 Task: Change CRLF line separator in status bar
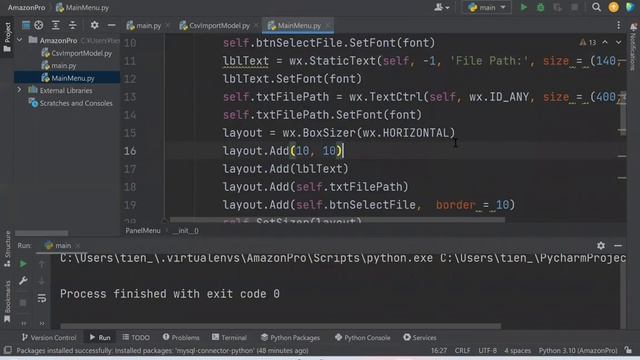462,351
